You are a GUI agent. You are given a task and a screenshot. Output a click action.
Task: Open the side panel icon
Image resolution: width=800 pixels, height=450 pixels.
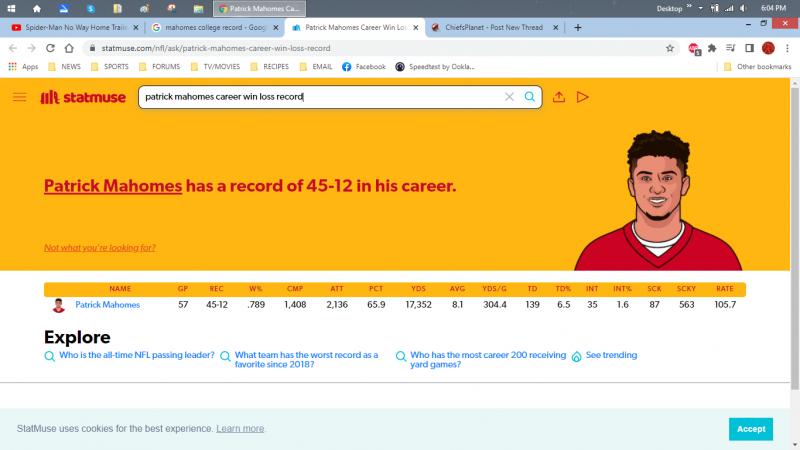tap(749, 48)
